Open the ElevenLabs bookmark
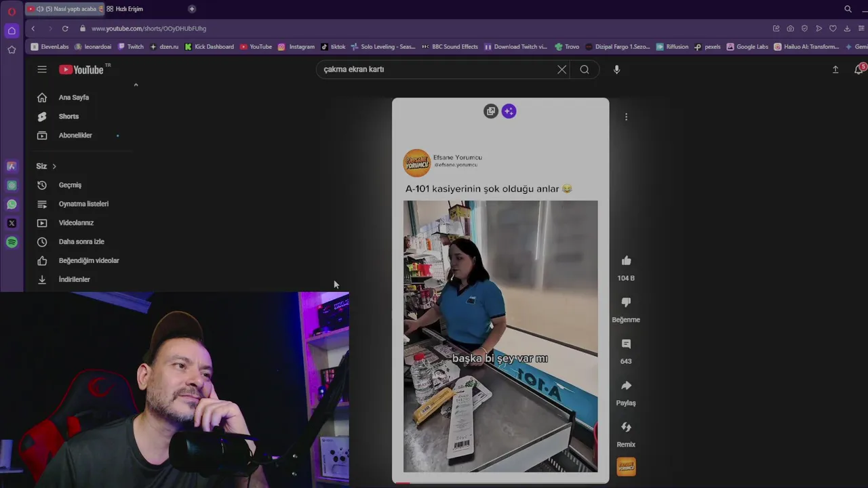The height and width of the screenshot is (488, 868). [50, 47]
